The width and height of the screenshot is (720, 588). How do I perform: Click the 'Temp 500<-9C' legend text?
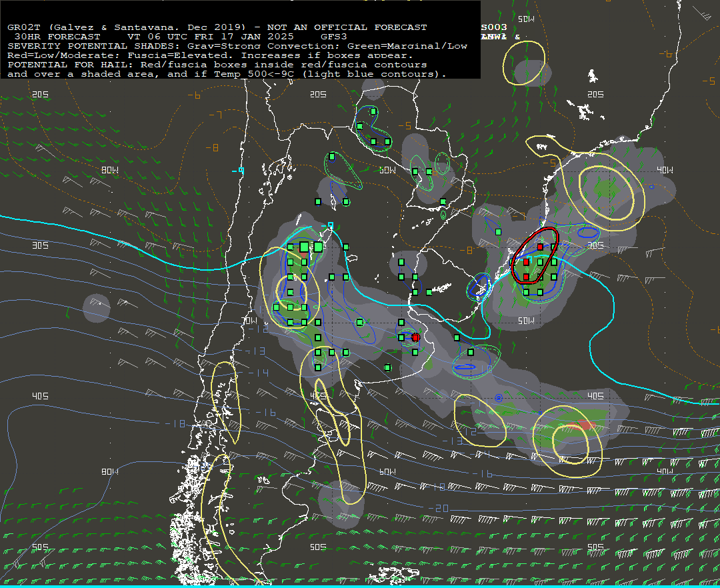point(254,74)
